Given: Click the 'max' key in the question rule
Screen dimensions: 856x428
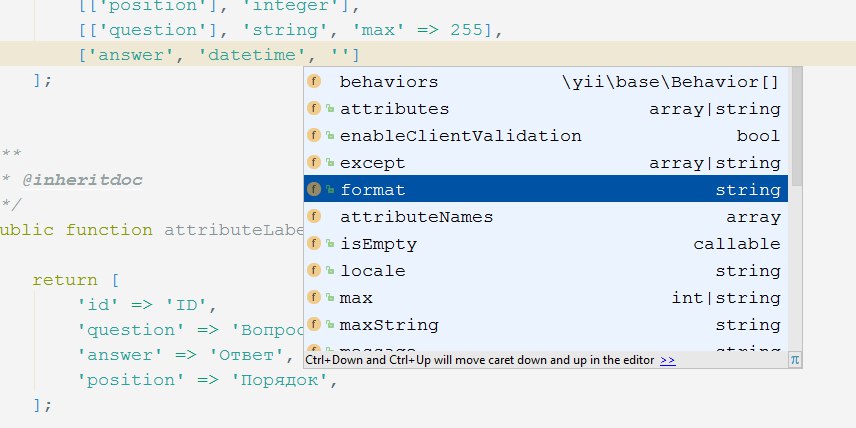Looking at the screenshot, I should point(378,30).
